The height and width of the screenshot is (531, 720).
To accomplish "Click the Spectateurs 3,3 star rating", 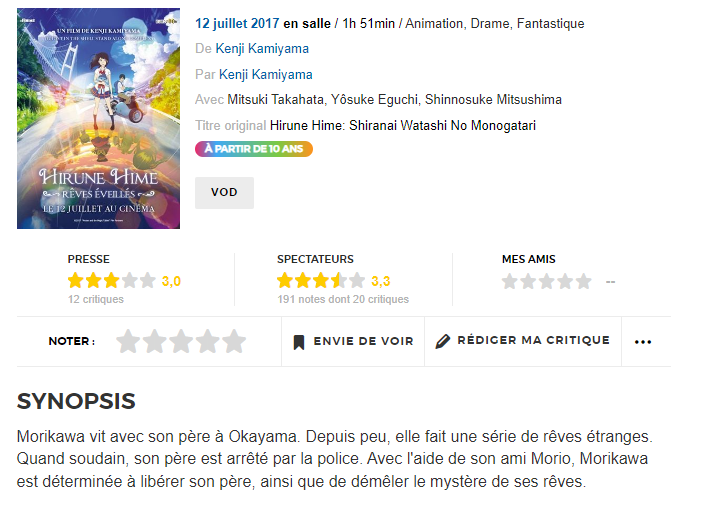I will pos(334,281).
